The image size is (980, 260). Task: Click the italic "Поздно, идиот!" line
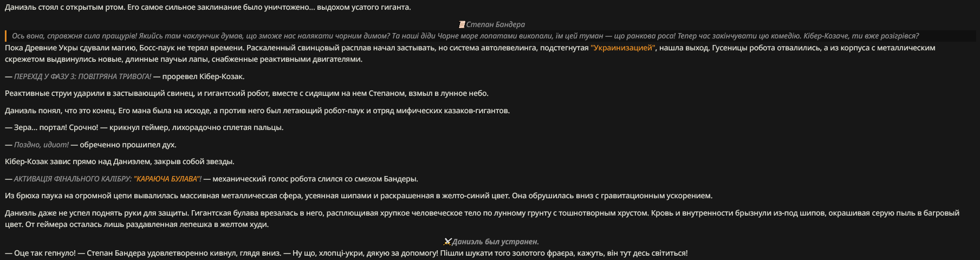click(x=41, y=145)
